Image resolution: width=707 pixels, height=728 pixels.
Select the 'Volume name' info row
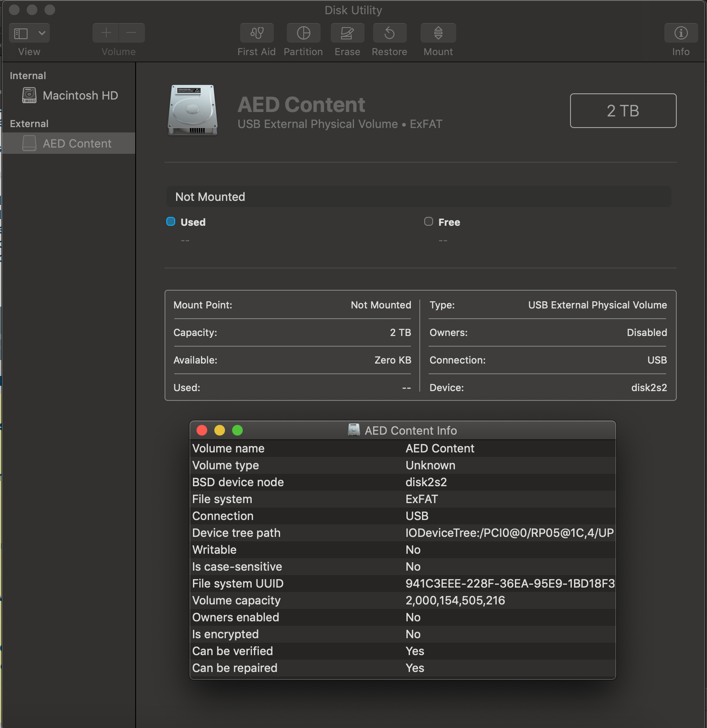(403, 448)
